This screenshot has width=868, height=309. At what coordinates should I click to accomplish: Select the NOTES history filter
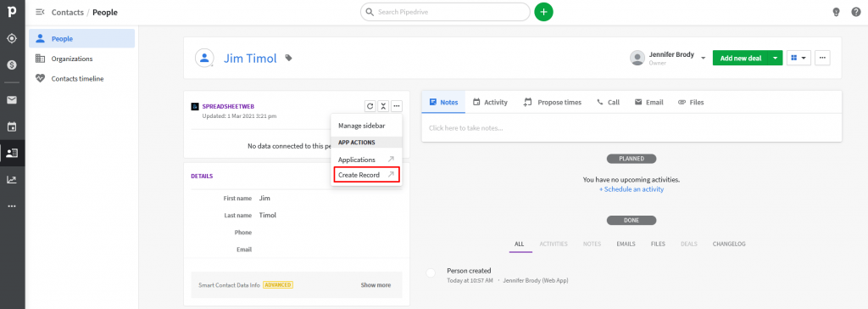point(592,244)
